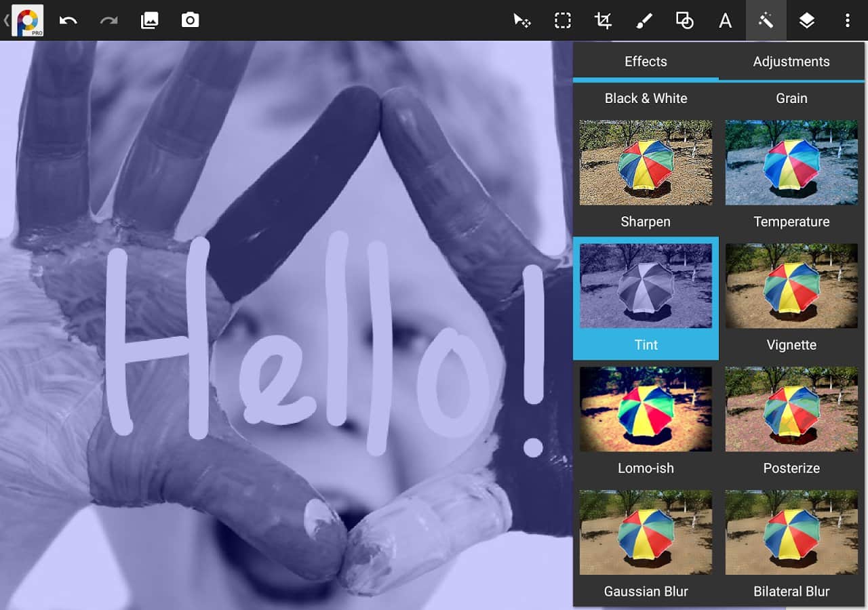This screenshot has height=610, width=868.
Task: Select the crop and rotate tool
Action: (x=603, y=20)
